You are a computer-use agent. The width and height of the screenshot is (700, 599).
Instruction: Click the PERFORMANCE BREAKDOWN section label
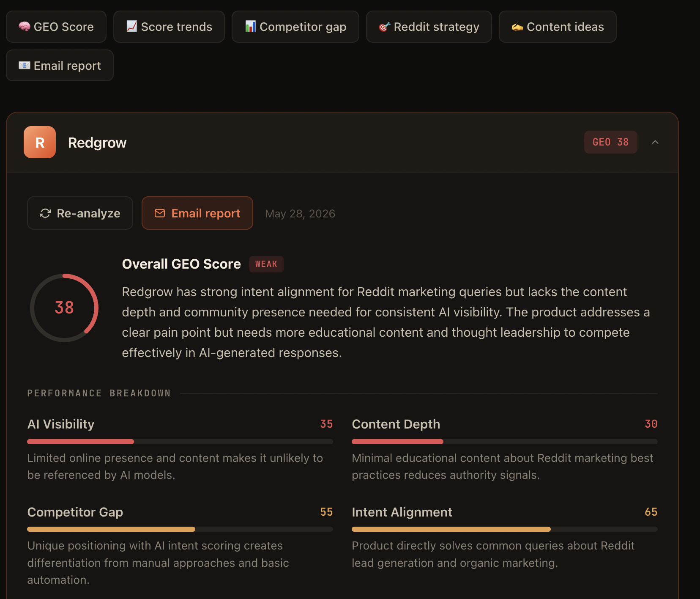99,393
